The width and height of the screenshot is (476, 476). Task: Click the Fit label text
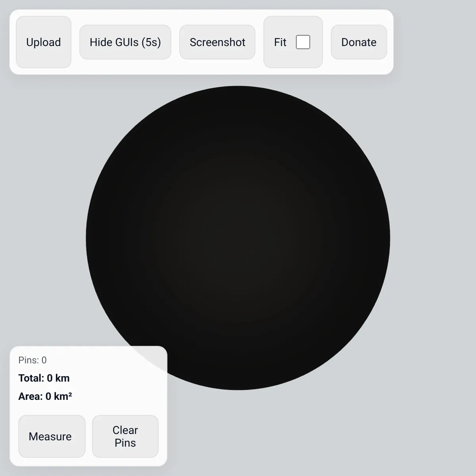[x=280, y=42]
